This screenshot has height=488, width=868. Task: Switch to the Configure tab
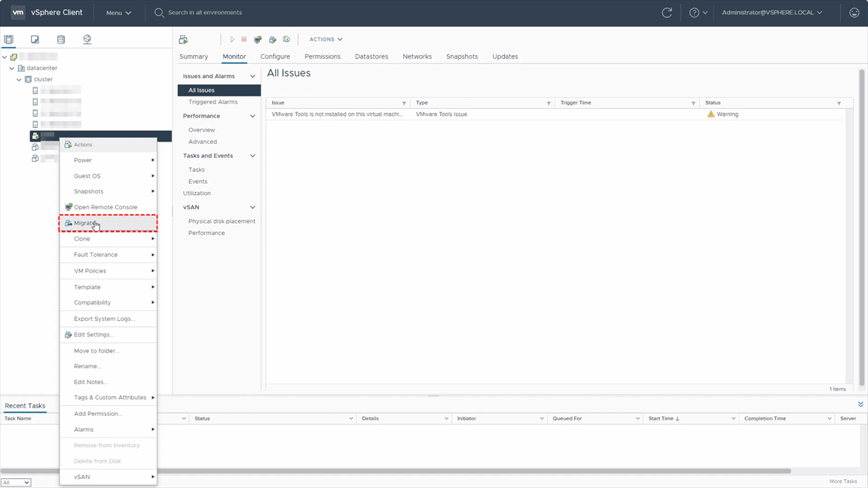[x=275, y=56]
